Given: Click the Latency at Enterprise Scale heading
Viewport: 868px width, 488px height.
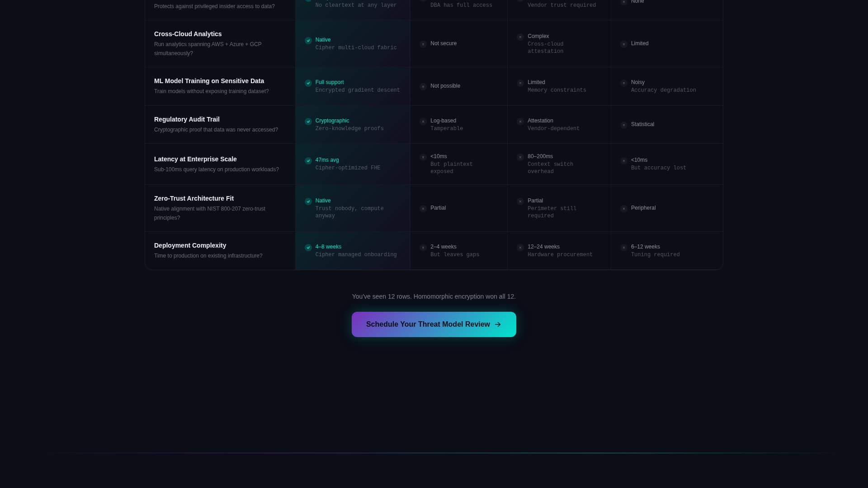Looking at the screenshot, I should [195, 159].
